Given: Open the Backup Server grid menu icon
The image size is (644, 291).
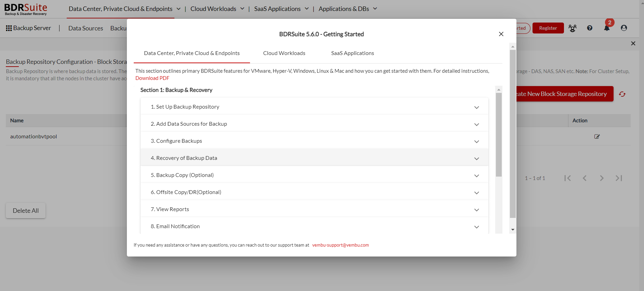Looking at the screenshot, I should pyautogui.click(x=9, y=28).
